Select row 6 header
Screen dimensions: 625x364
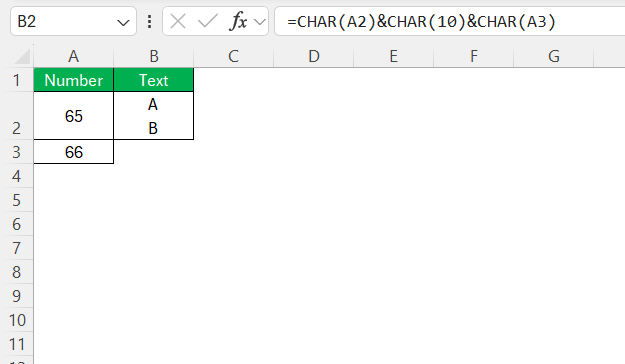pos(16,224)
